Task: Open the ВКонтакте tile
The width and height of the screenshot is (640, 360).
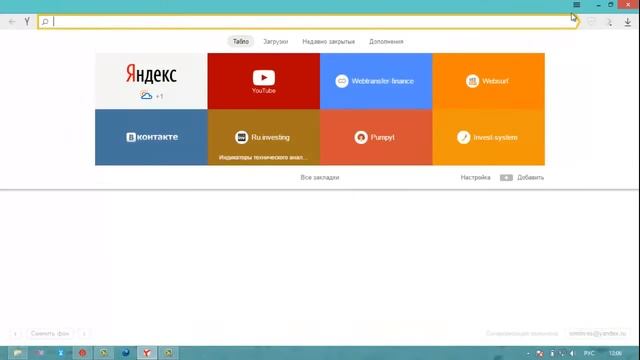Action: 151,137
